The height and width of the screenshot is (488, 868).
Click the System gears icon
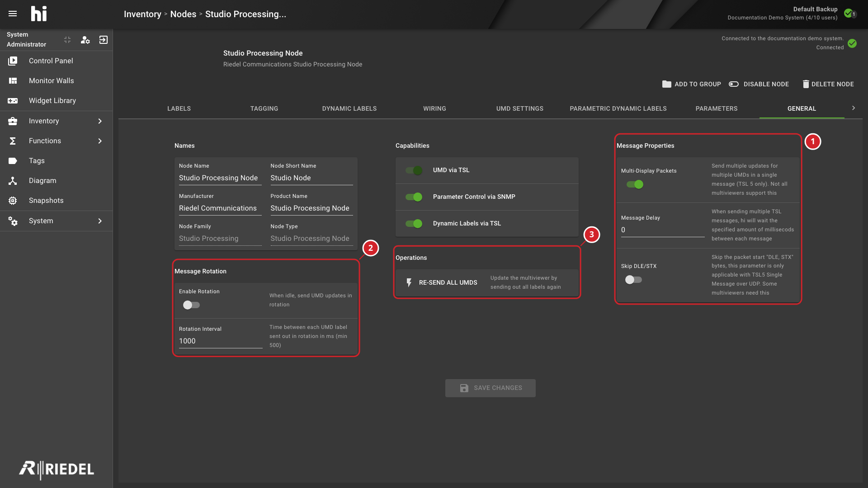13,221
